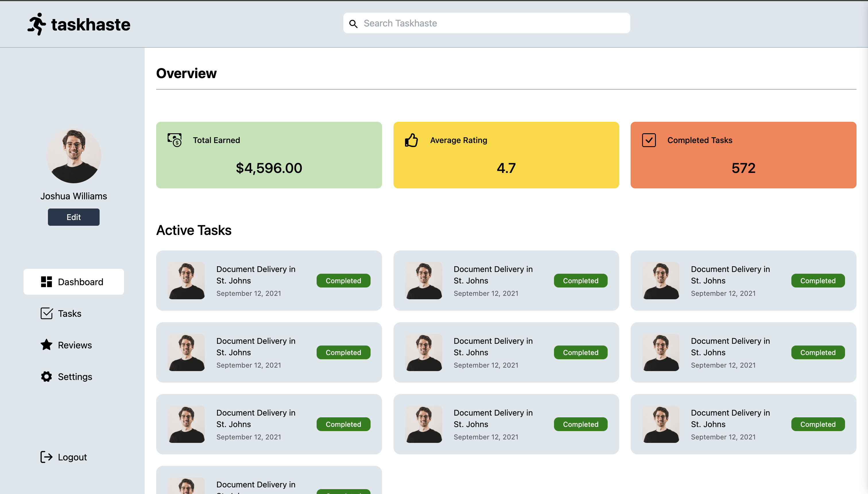Click the Reviews star icon
Screen dimensions: 868x494
[46, 345]
